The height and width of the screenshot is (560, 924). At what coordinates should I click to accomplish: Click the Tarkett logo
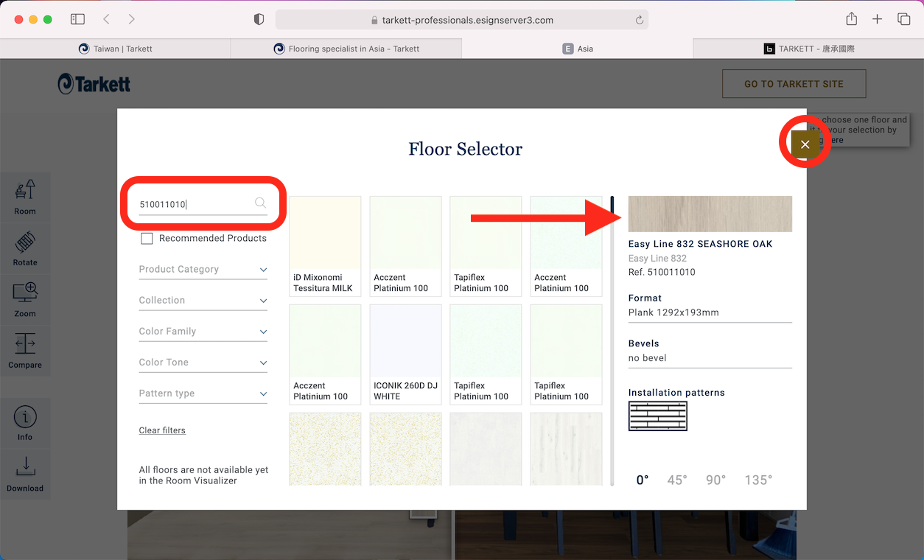click(94, 84)
